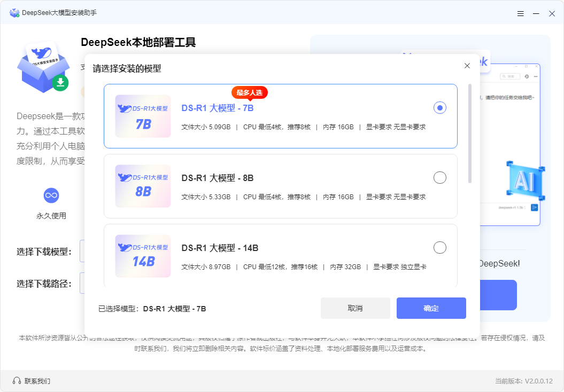This screenshot has height=392, width=564.
Task: Minimize the installer window
Action: coord(536,13)
